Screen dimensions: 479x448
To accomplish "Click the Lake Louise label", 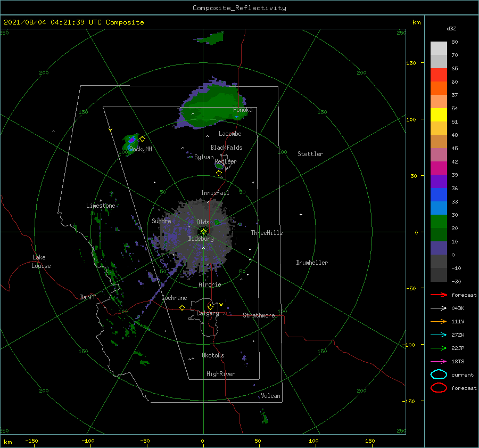I will [41, 262].
